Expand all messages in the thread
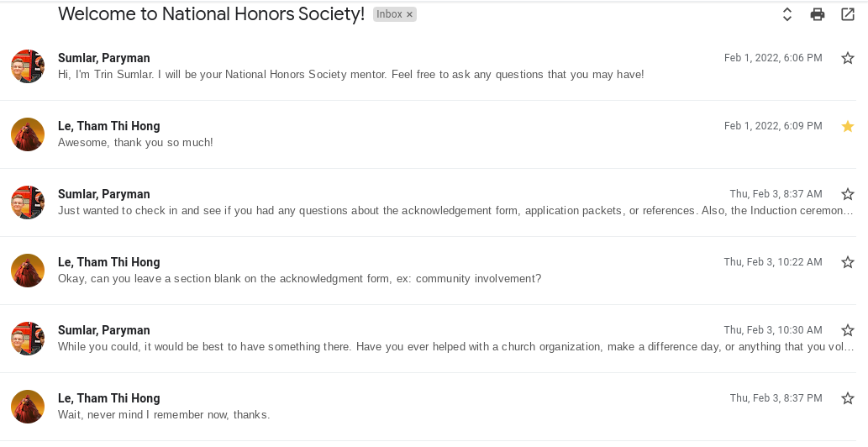This screenshot has width=868, height=447. click(x=787, y=14)
